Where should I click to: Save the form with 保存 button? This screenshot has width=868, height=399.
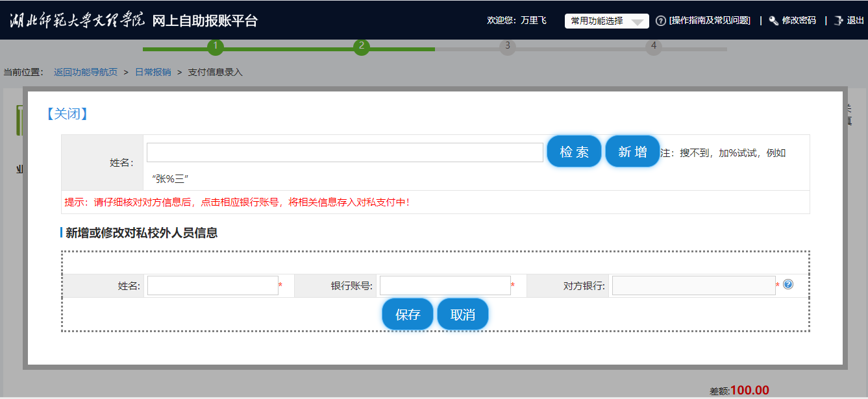408,315
